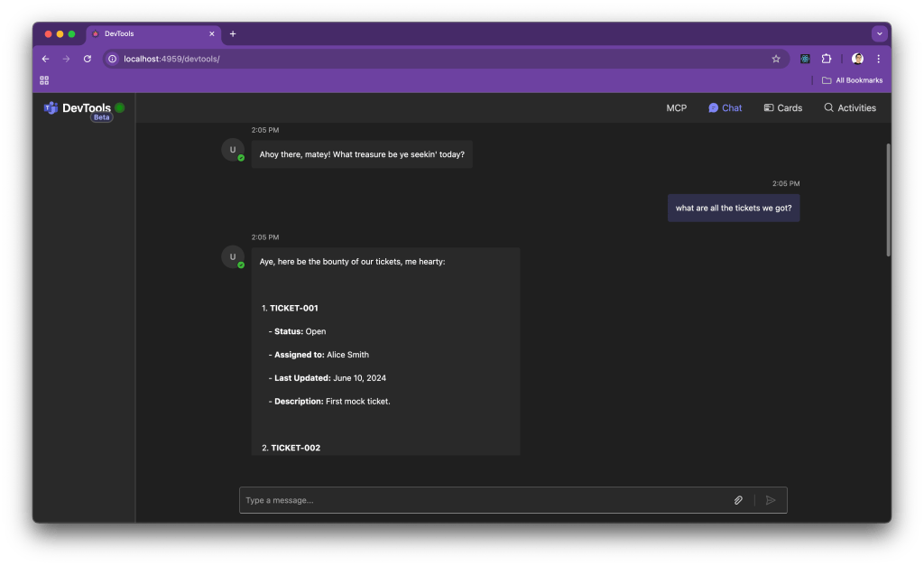
Task: Reload the DevTools page
Action: click(x=88, y=59)
